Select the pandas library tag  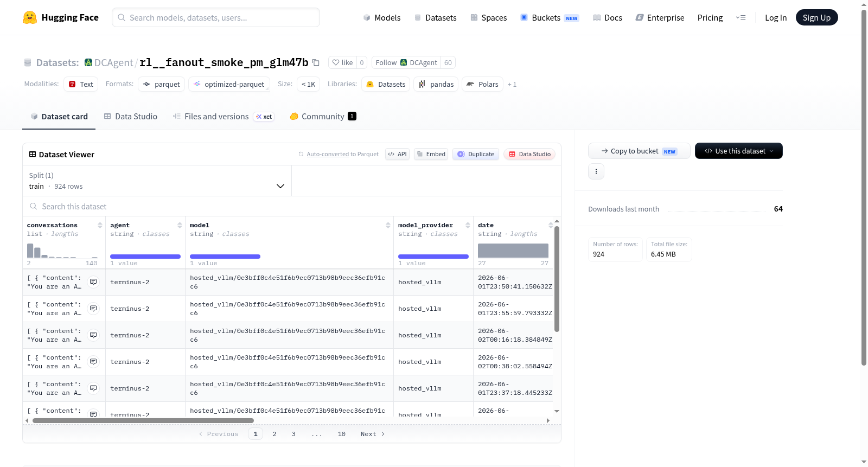pos(436,84)
